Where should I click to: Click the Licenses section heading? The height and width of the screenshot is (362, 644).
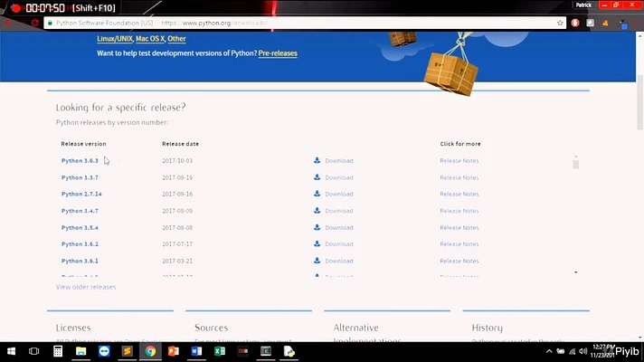[73, 328]
